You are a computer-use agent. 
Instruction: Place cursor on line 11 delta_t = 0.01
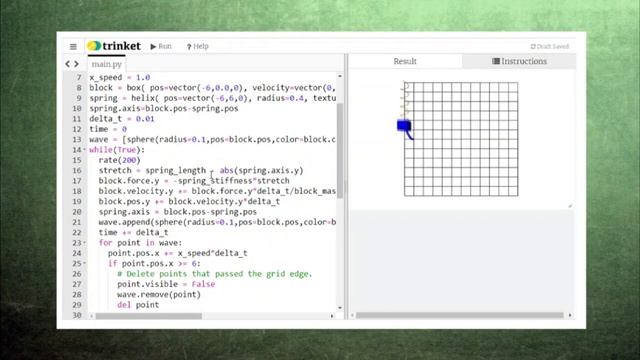pyautogui.click(x=122, y=119)
